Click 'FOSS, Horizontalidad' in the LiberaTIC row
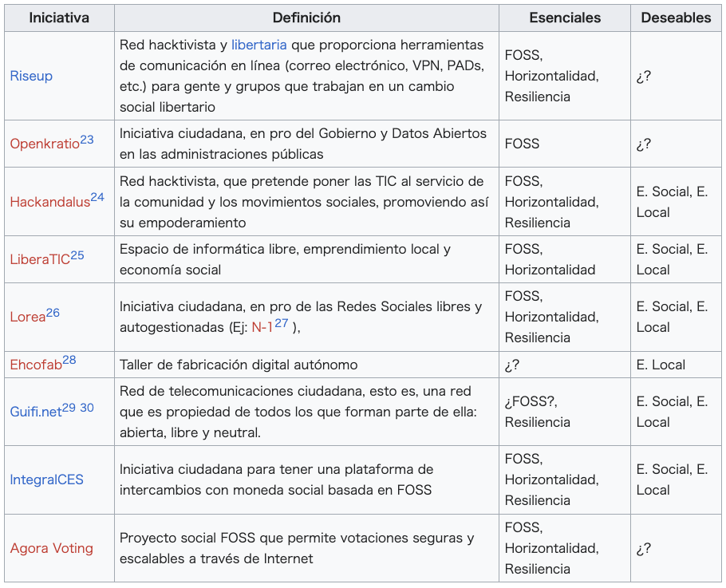 (x=565, y=260)
